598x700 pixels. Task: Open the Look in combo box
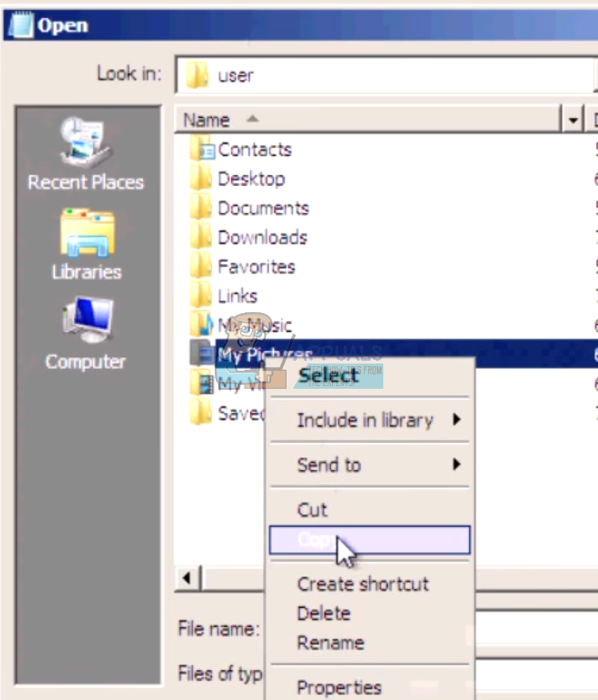point(386,75)
